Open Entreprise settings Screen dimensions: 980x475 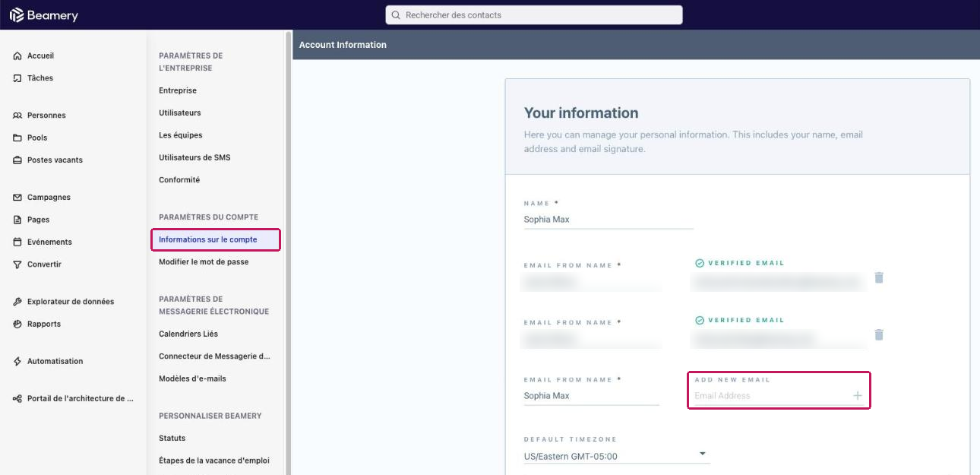pos(178,90)
